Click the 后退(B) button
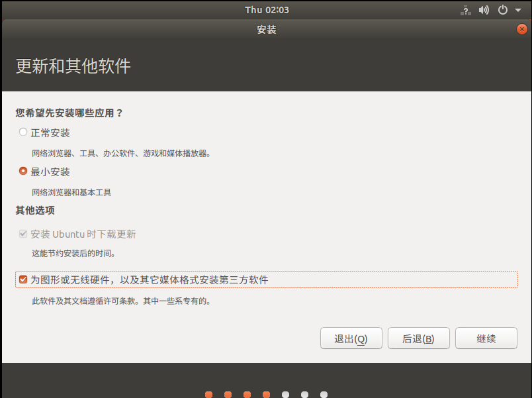Screen dimensions: 532x398 pyautogui.click(x=419, y=338)
